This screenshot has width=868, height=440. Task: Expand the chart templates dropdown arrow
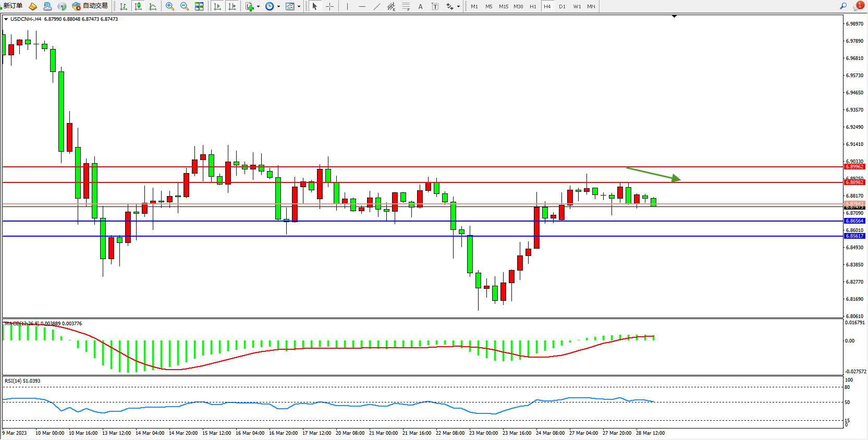299,7
